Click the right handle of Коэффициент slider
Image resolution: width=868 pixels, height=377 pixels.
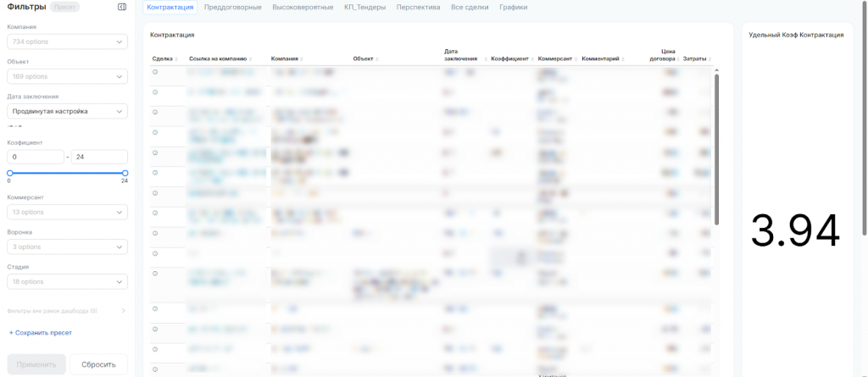tap(125, 173)
